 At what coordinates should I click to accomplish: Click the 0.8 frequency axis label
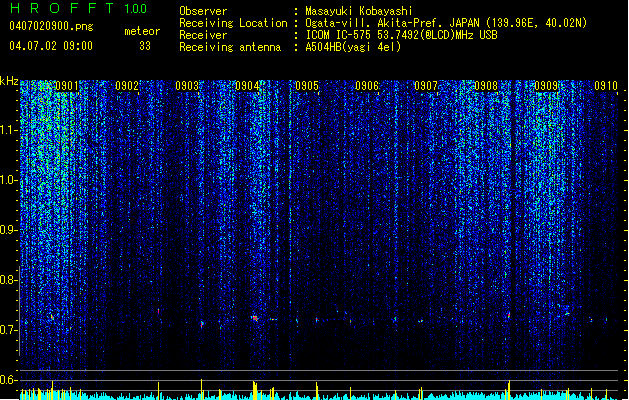pyautogui.click(x=8, y=280)
